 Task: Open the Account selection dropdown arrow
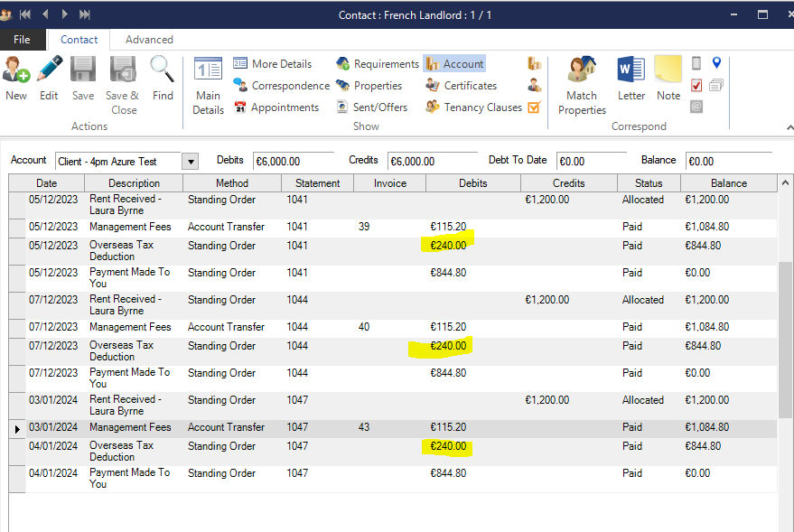[190, 162]
